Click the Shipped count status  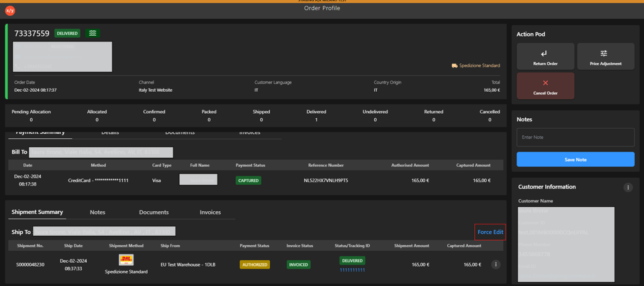[x=261, y=116]
